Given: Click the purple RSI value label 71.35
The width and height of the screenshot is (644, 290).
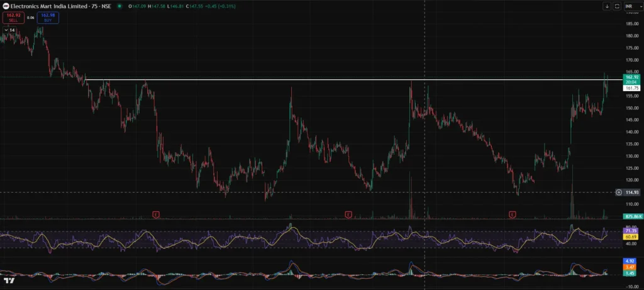Looking at the screenshot, I should click(x=631, y=231).
